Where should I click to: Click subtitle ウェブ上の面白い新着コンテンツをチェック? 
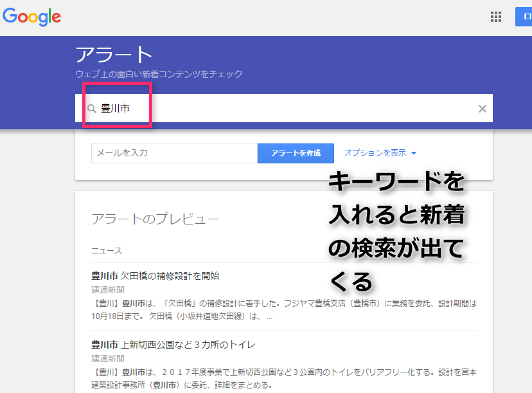point(159,74)
